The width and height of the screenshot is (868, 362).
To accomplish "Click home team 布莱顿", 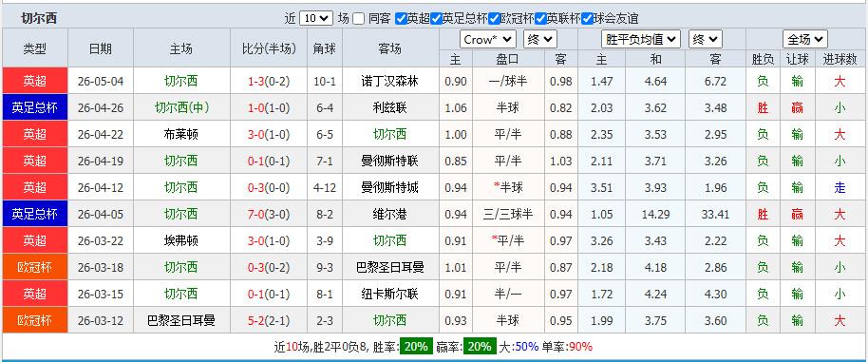I will [x=181, y=135].
